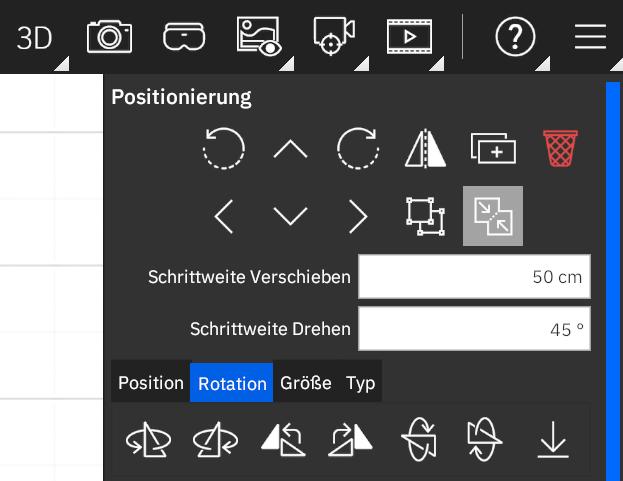Click the blue vertical scrollbar
This screenshot has width=623, height=481.
coord(613,281)
